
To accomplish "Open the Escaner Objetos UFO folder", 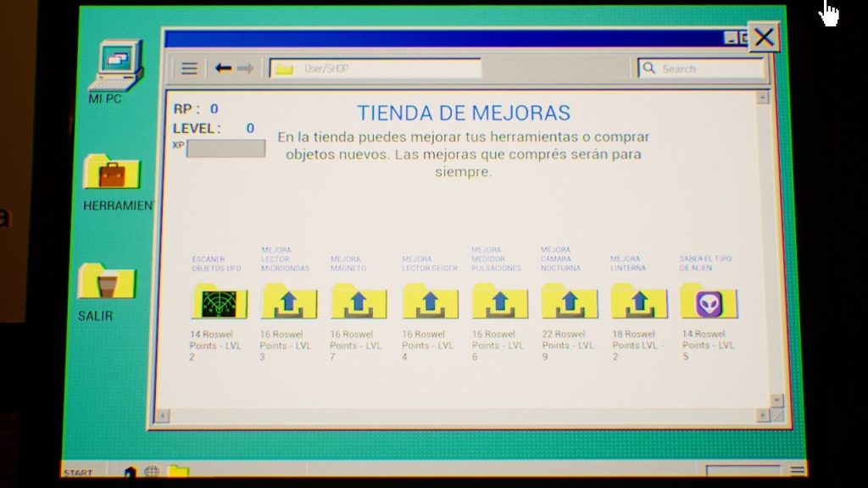I will (220, 302).
